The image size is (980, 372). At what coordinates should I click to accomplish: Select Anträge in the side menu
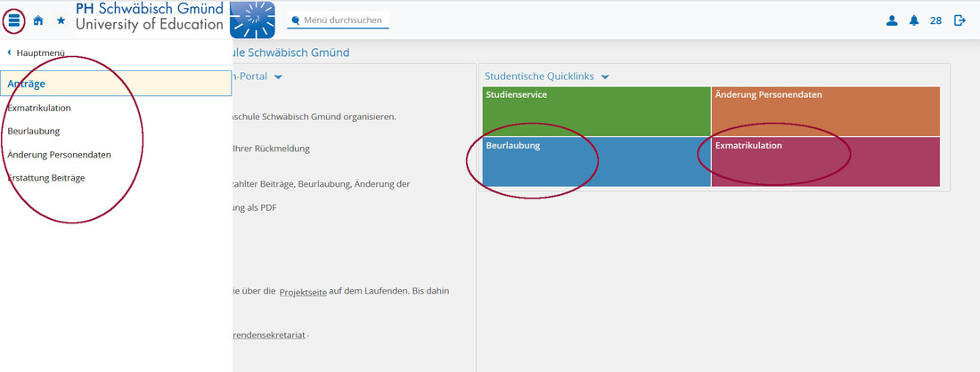(x=27, y=84)
